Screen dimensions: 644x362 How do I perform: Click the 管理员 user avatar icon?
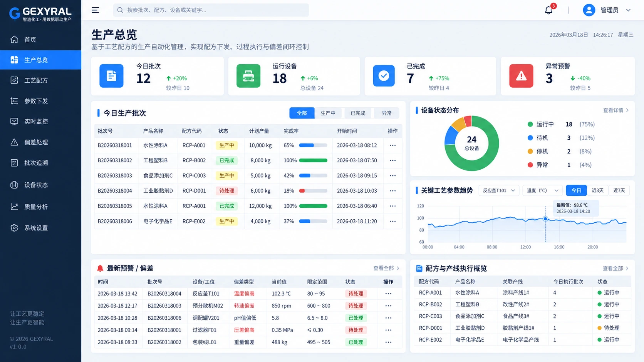(589, 10)
